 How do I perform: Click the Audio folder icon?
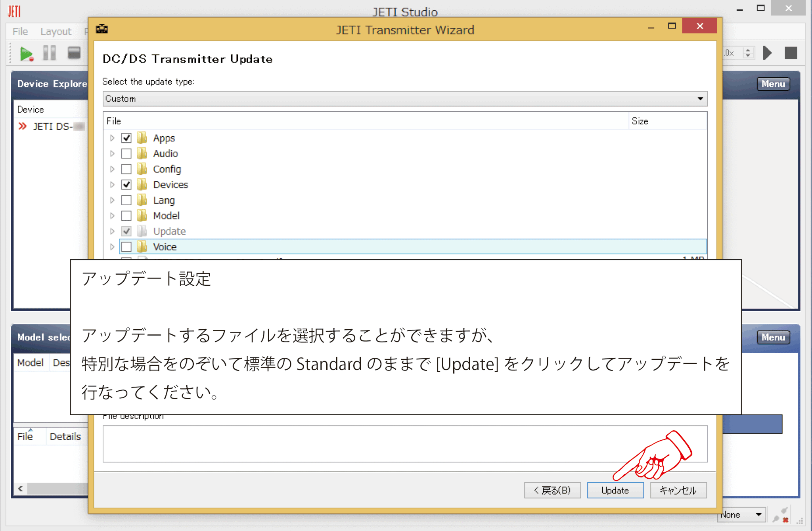[142, 153]
